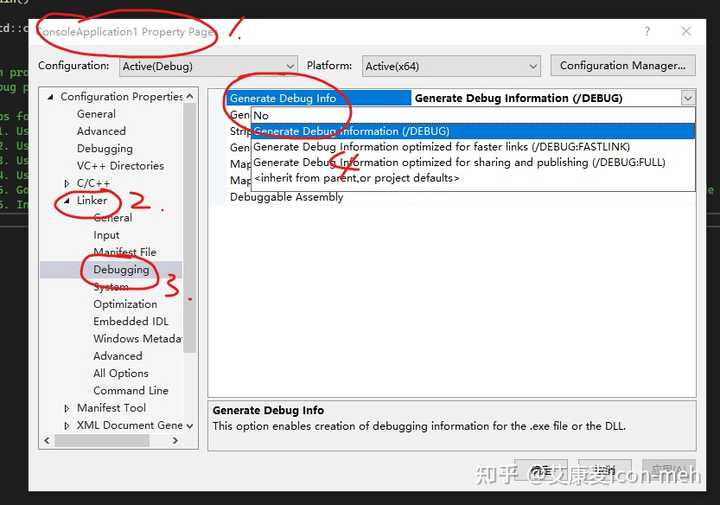Select Command Line under Linker
720x505 pixels.
click(130, 391)
